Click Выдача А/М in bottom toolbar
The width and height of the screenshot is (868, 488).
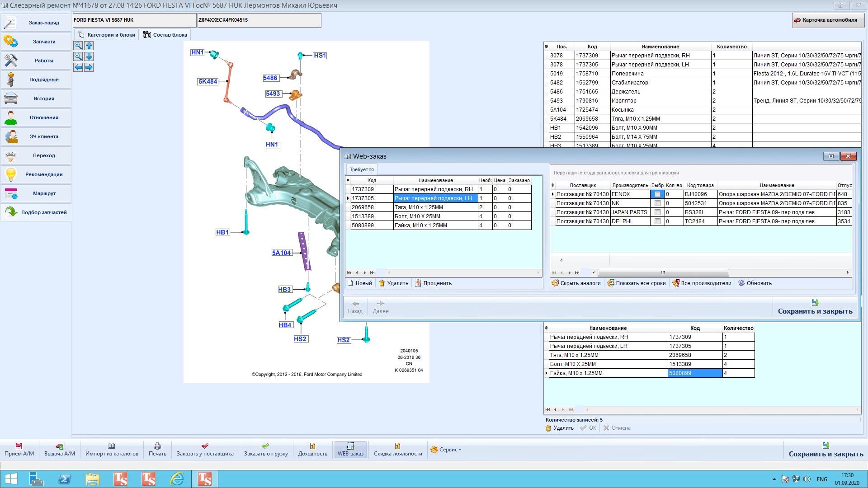pyautogui.click(x=60, y=450)
